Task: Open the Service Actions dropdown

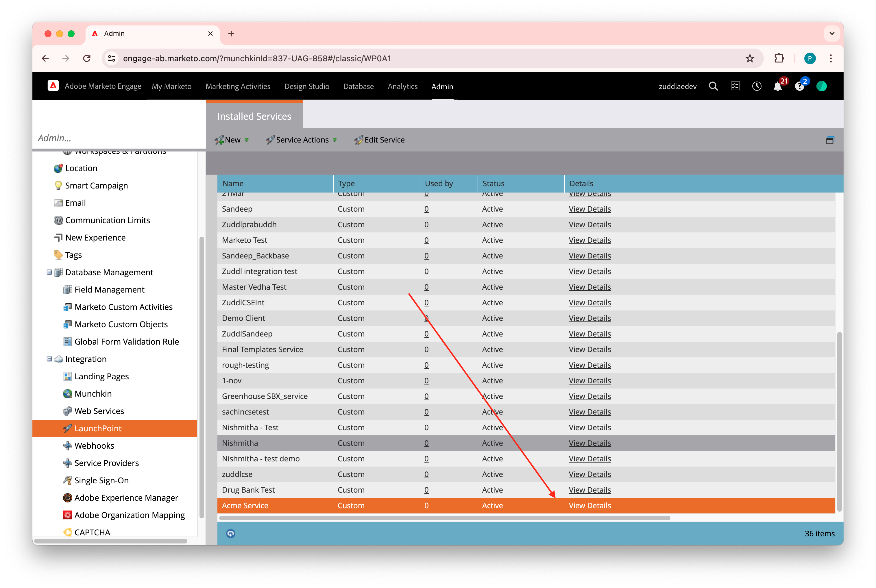Action: click(302, 140)
